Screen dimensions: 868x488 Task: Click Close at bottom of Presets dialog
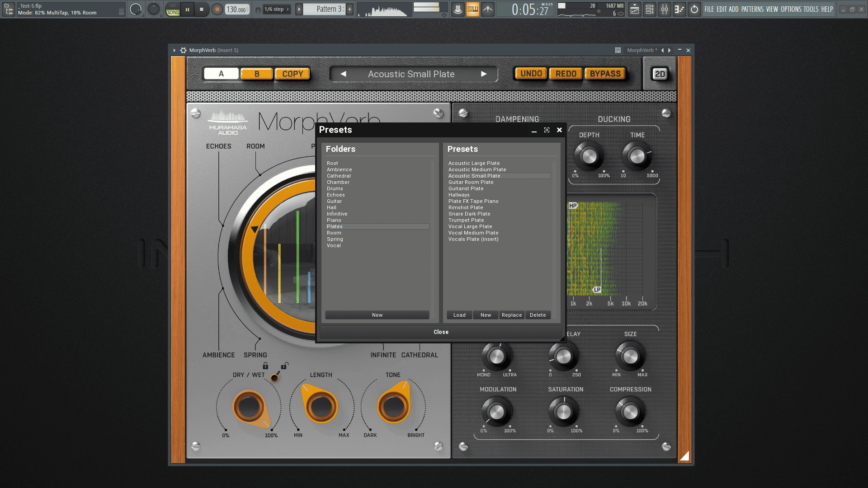click(441, 332)
